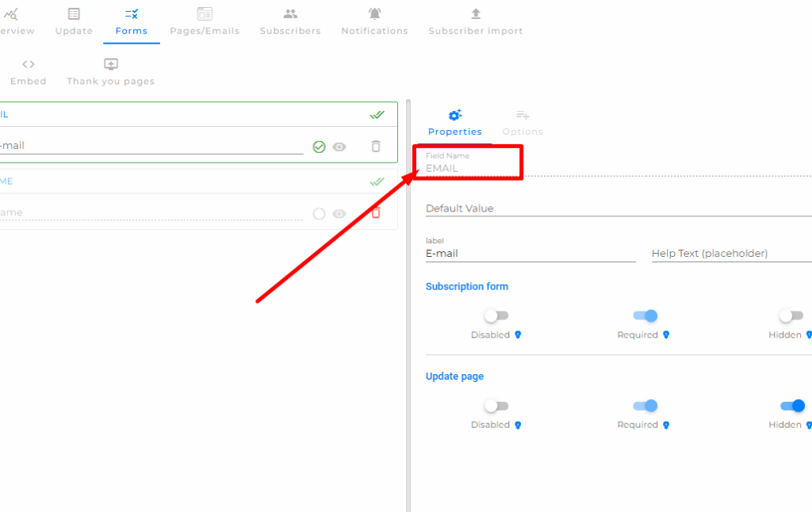812x512 pixels.
Task: Switch to the Options tab
Action: (523, 123)
